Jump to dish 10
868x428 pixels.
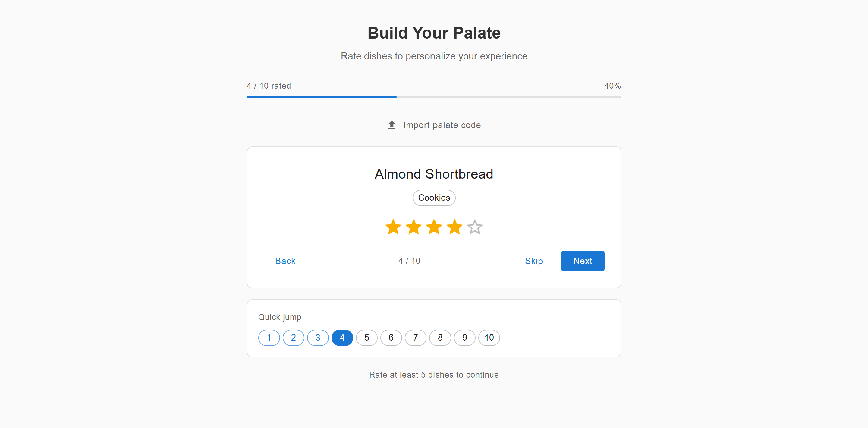coord(489,338)
